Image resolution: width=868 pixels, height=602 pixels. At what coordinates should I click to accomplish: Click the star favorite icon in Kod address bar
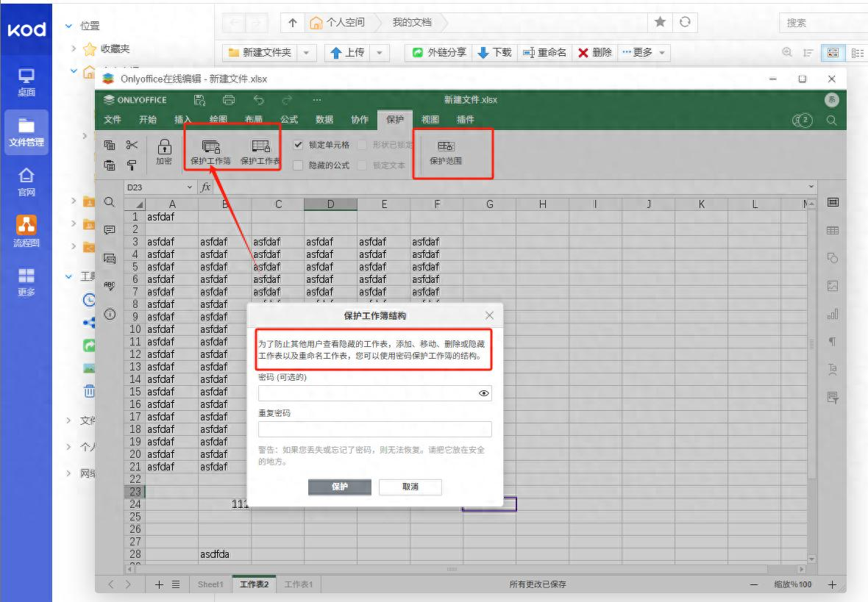click(x=660, y=22)
